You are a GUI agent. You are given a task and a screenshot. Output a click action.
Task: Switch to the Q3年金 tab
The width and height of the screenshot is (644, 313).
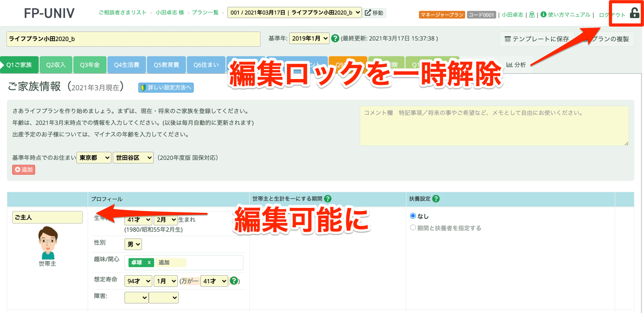(89, 65)
